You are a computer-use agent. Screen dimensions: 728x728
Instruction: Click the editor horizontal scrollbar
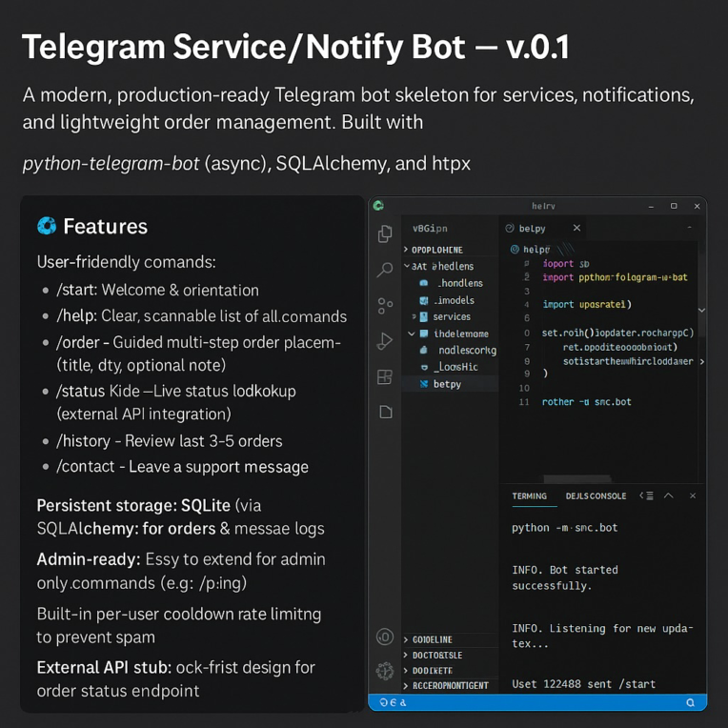[577, 478]
